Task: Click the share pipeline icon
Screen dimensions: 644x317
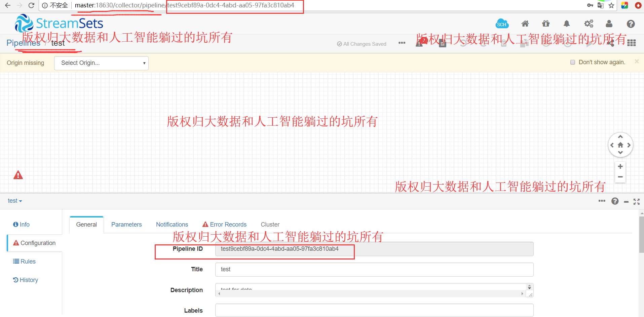Action: [x=611, y=43]
